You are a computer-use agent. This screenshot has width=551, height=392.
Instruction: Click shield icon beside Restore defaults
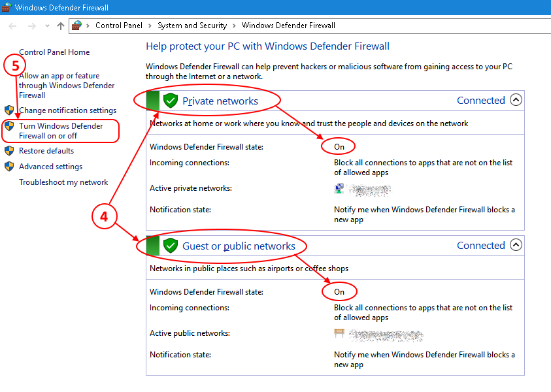pos(9,151)
